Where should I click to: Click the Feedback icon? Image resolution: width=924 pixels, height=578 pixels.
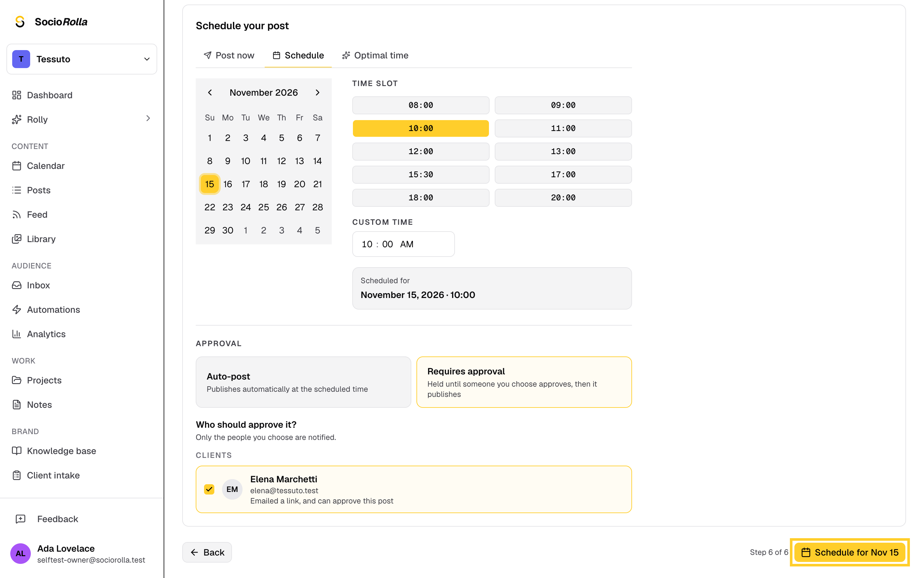20,519
